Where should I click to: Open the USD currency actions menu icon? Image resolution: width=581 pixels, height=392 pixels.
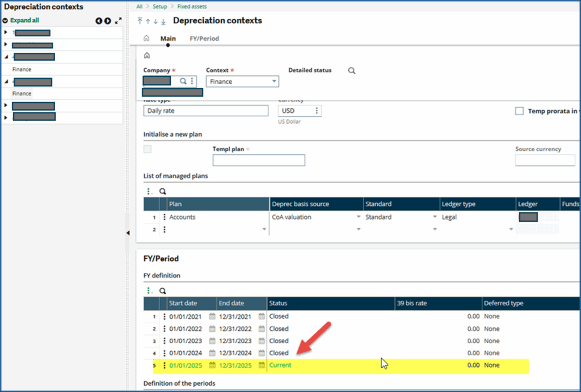pyautogui.click(x=317, y=111)
